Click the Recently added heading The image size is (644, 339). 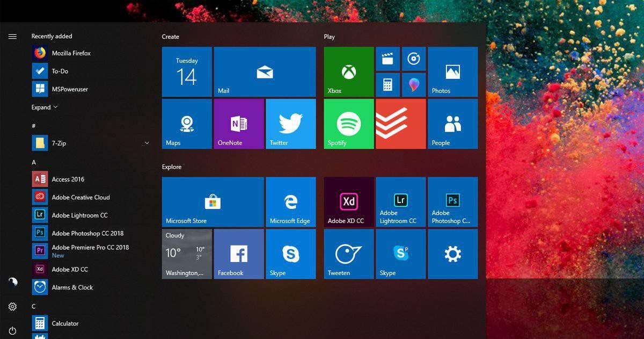[52, 36]
